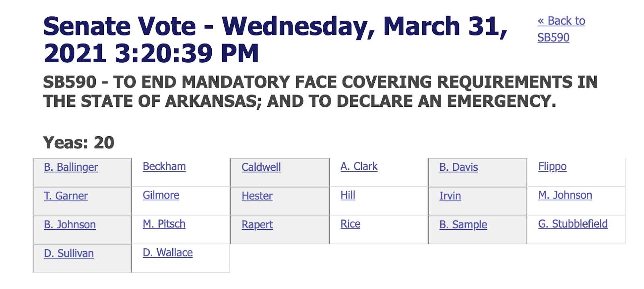The height and width of the screenshot is (289, 644).
Task: Click G. Stubblefield link
Action: point(573,224)
